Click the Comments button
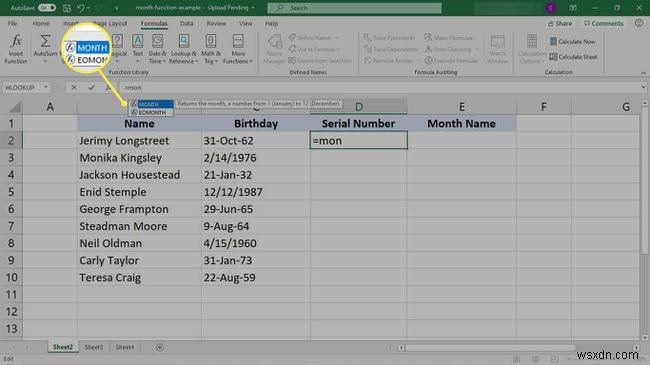650x365 pixels. (604, 24)
